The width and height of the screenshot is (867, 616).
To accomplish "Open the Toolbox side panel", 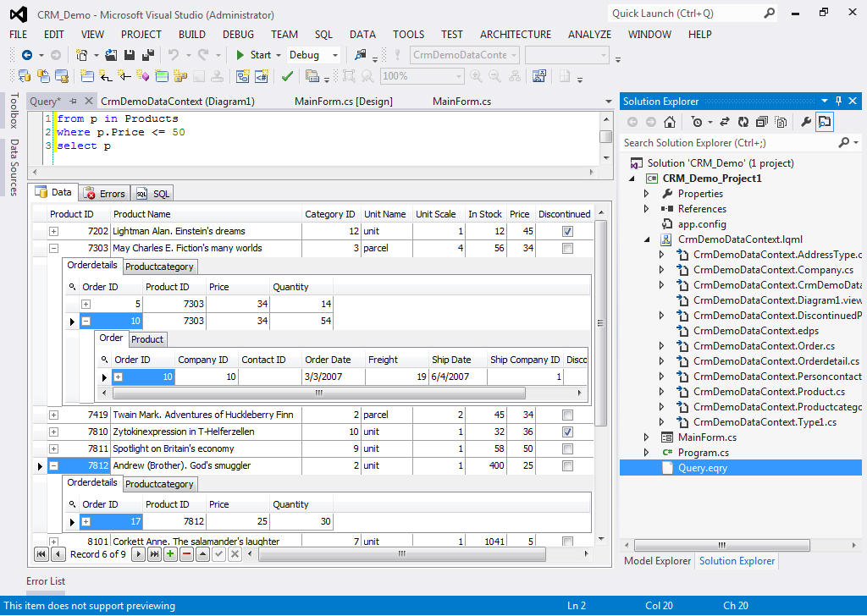I will (14, 111).
